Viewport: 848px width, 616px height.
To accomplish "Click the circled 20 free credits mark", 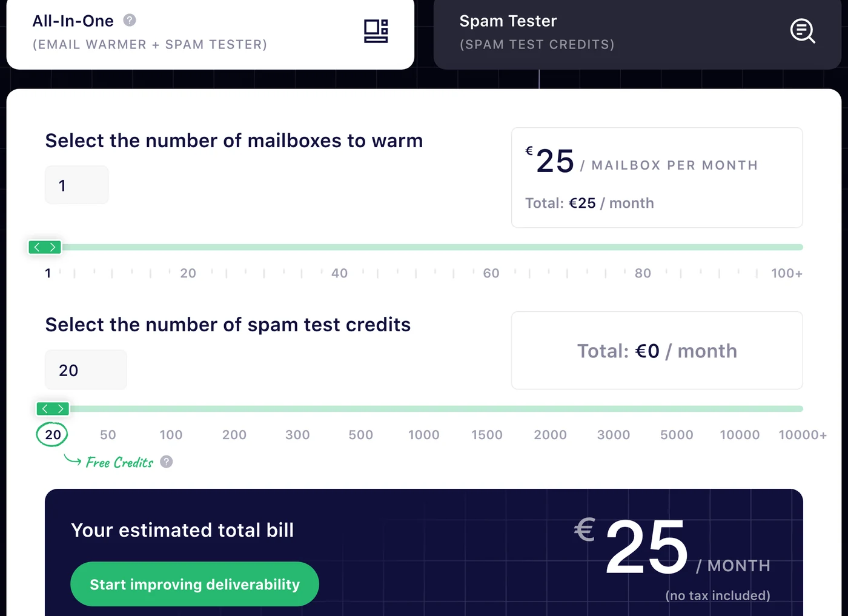I will 53,434.
